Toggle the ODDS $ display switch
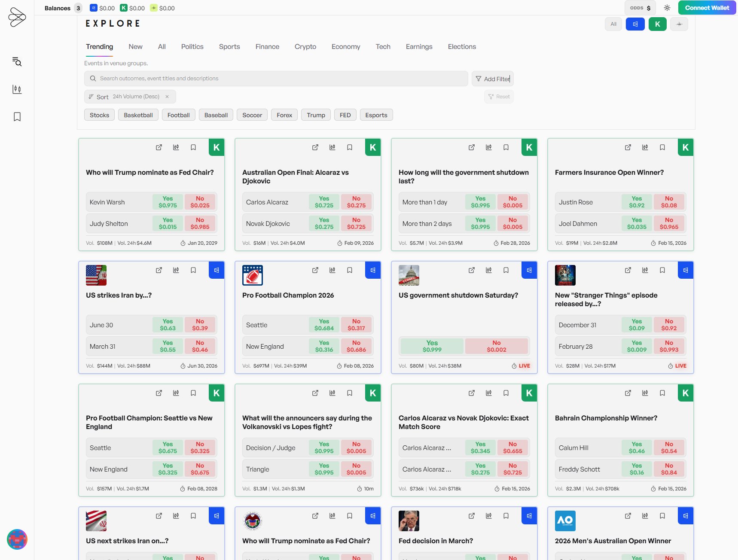This screenshot has height=560, width=738. point(640,8)
